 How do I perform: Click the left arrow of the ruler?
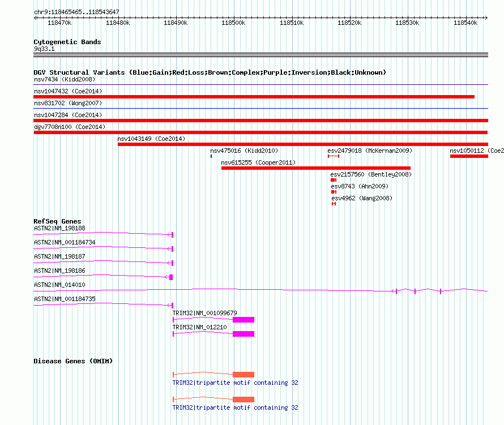[x=35, y=18]
